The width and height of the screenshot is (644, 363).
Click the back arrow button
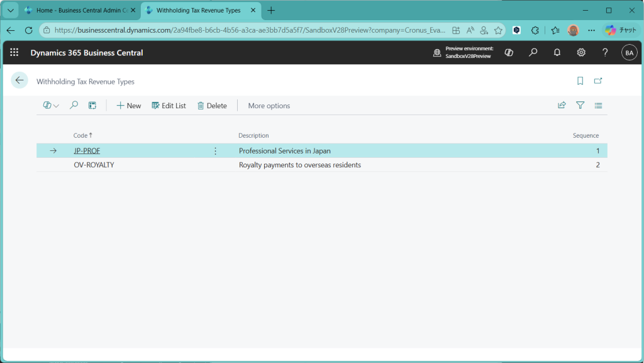[19, 81]
